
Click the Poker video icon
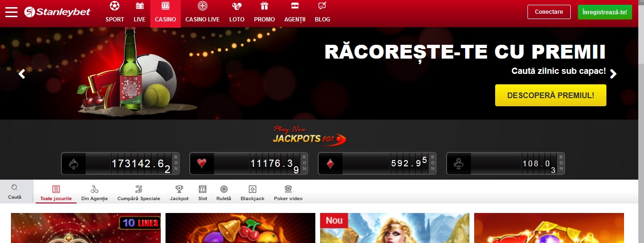click(x=288, y=189)
